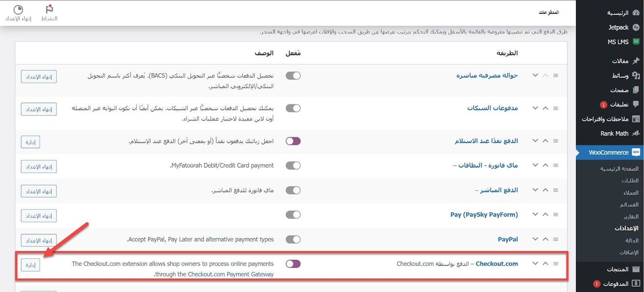
Task: Click the Jetpack lightning icon
Action: (636, 27)
